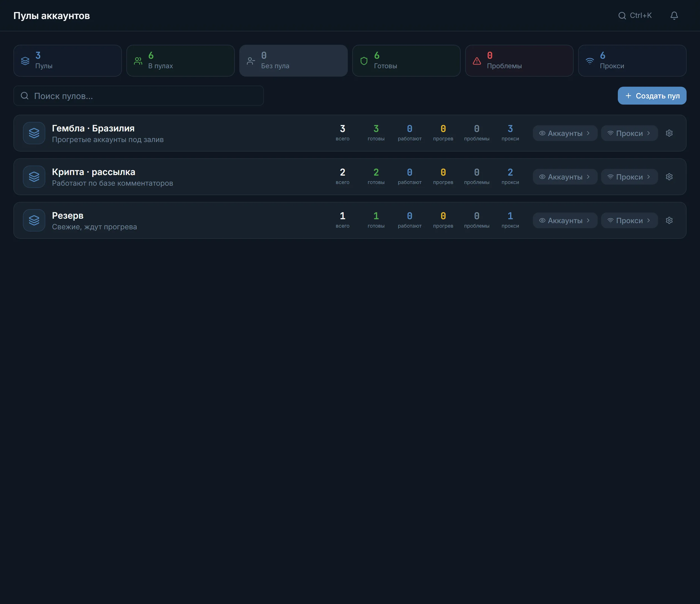Click layers icon of Гембла · Бразилия pool
Image resolution: width=700 pixels, height=604 pixels.
pyautogui.click(x=34, y=133)
